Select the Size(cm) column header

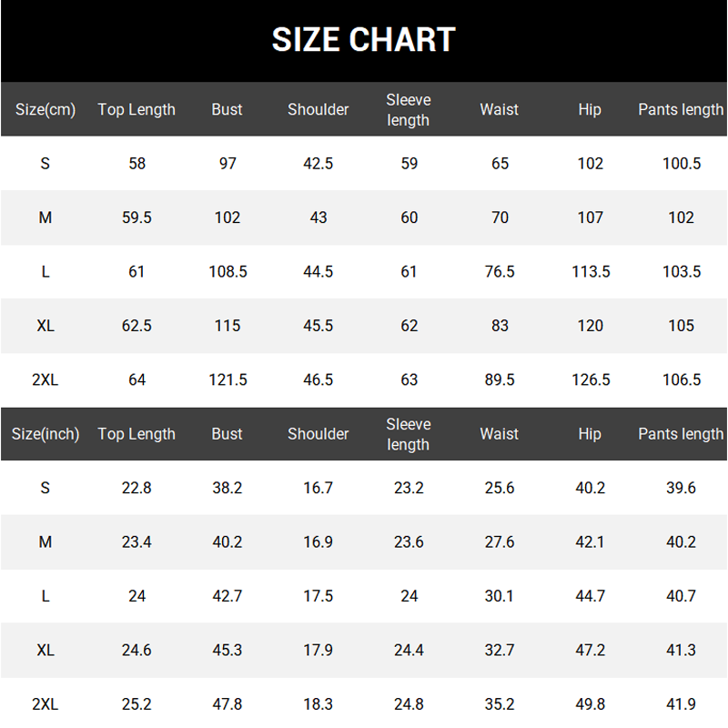(45, 110)
